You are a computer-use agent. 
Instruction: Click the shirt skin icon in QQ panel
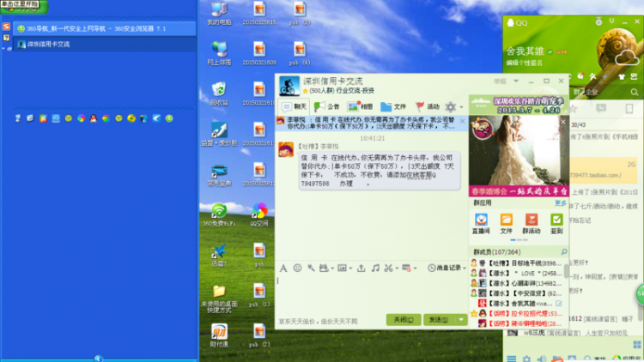[x=622, y=76]
